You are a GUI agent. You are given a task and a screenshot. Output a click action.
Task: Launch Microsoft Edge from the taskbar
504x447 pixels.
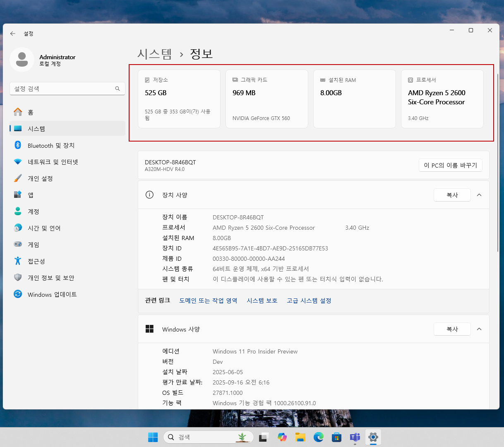pos(319,437)
